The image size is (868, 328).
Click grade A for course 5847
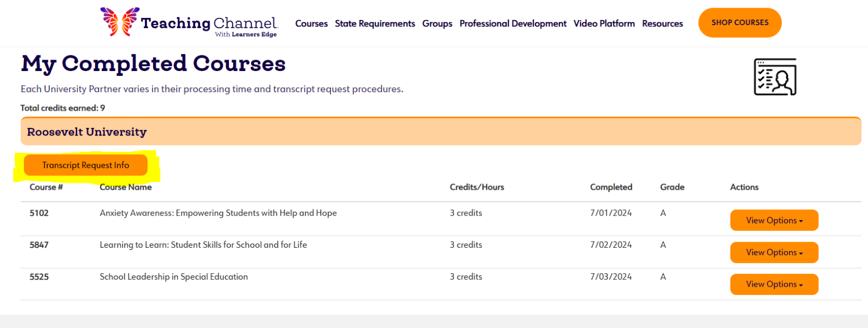pyautogui.click(x=663, y=245)
